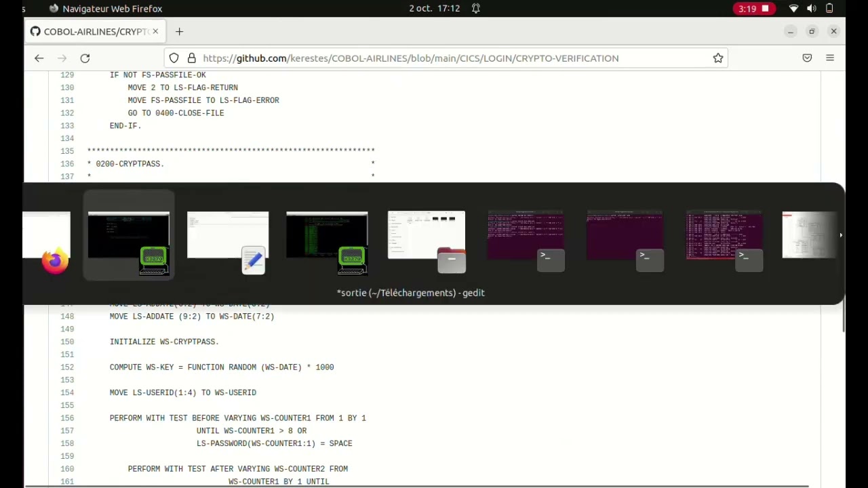Click text 'LS-PASSWORD(WS-COUNTER1:1) = SPACE'
This screenshot has width=868, height=488.
pyautogui.click(x=275, y=444)
